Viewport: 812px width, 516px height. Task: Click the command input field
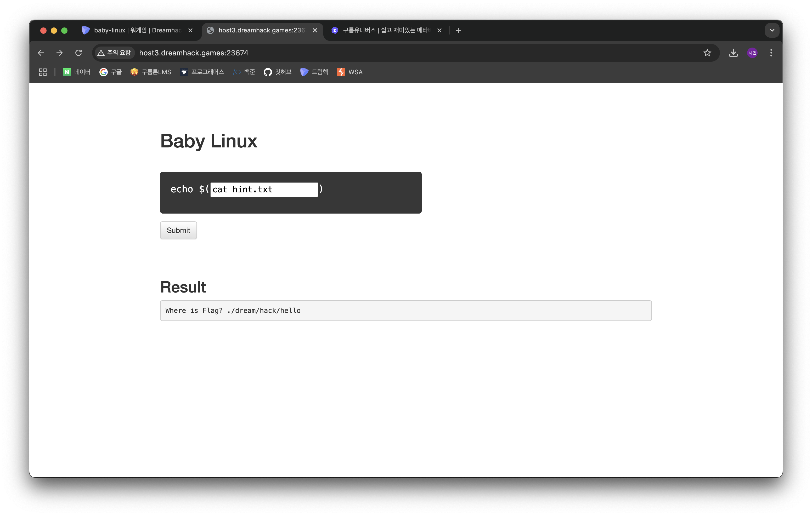(x=264, y=190)
